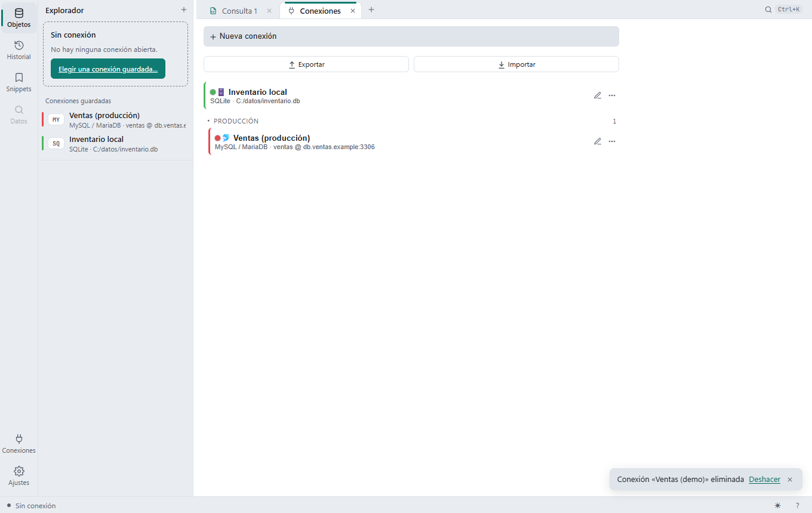Click the plus icon in the Explorador header

click(x=184, y=10)
